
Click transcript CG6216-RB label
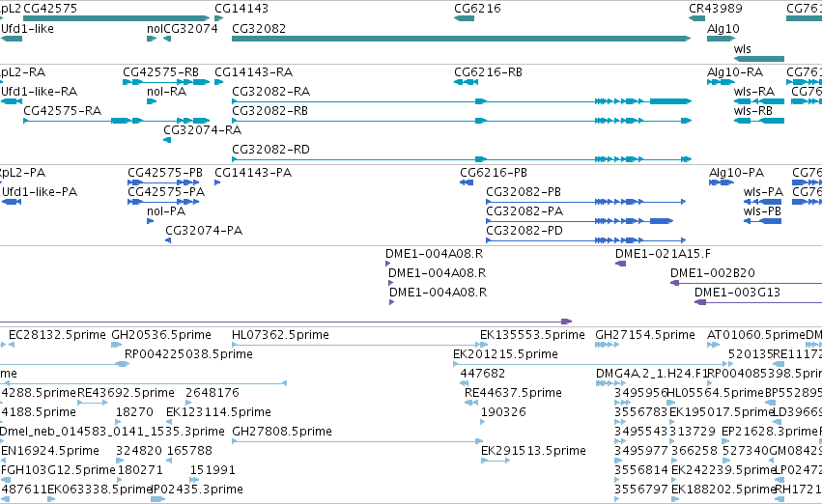tap(488, 71)
